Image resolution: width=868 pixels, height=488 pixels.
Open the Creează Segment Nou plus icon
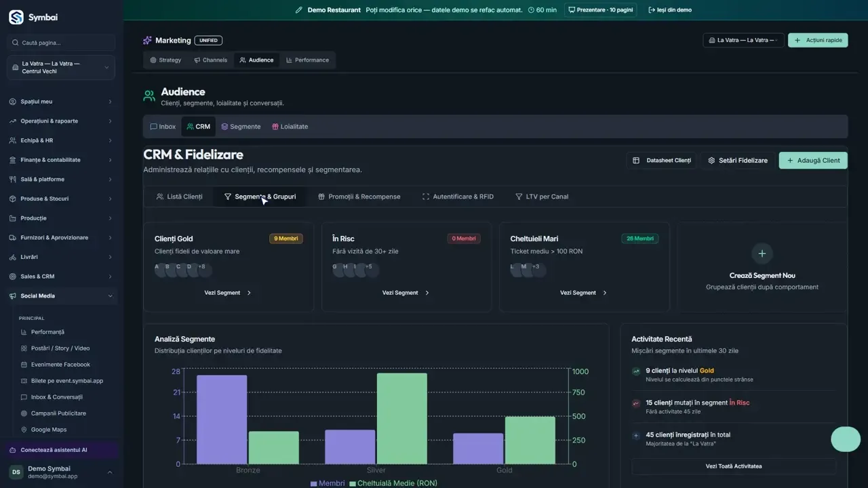(762, 253)
